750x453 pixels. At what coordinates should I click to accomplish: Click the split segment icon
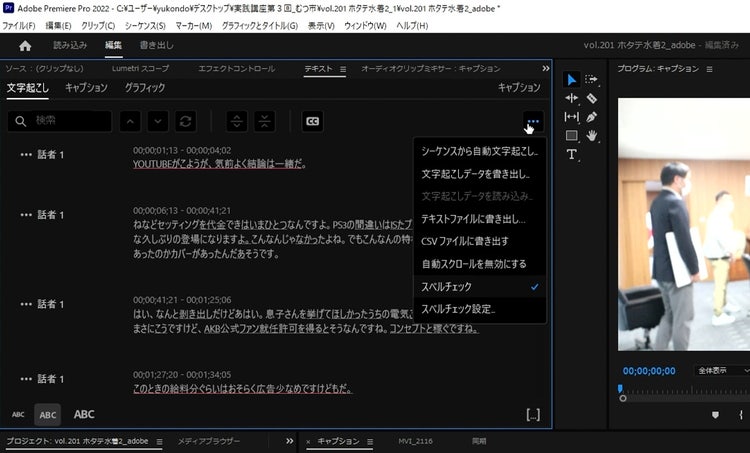tap(237, 121)
